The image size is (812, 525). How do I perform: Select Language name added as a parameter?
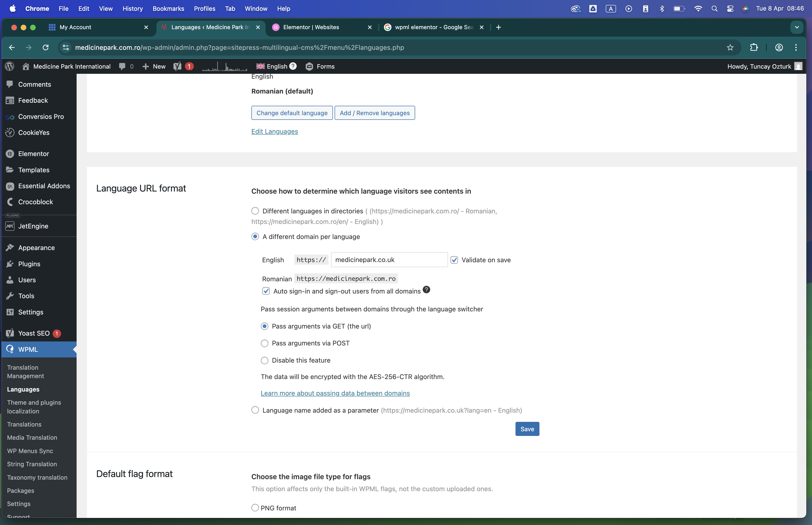(x=255, y=410)
